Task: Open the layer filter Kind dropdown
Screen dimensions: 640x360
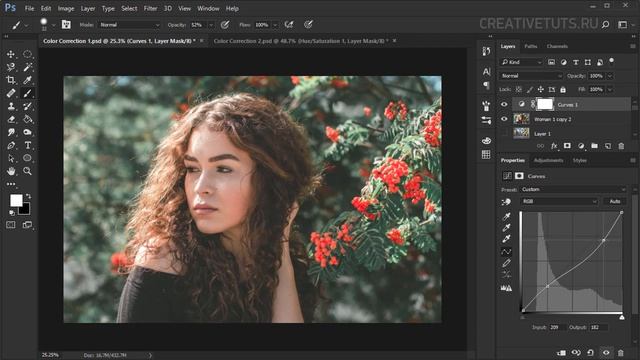Action: pos(521,62)
